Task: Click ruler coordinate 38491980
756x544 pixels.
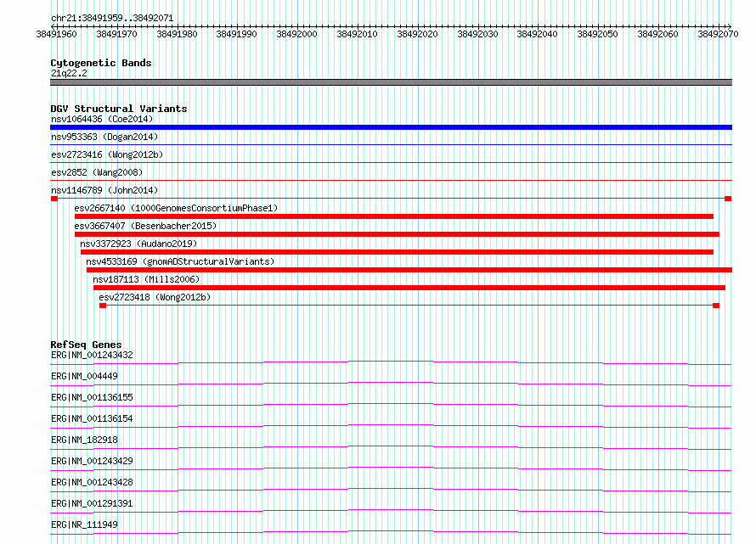Action: tap(177, 34)
